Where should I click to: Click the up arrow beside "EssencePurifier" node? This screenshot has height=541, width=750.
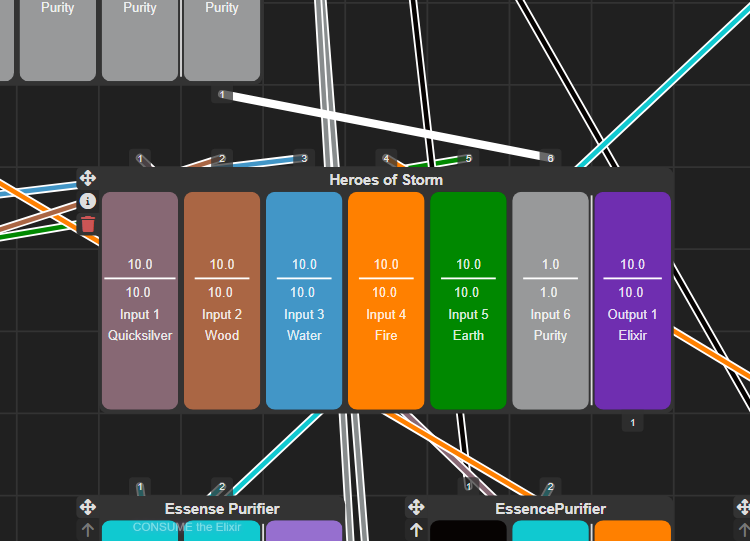[416, 530]
